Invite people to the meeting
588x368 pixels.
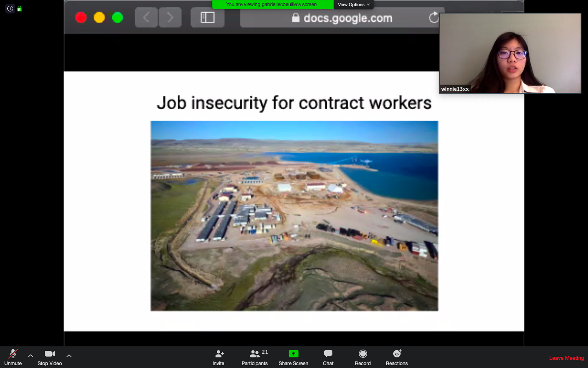(x=218, y=357)
